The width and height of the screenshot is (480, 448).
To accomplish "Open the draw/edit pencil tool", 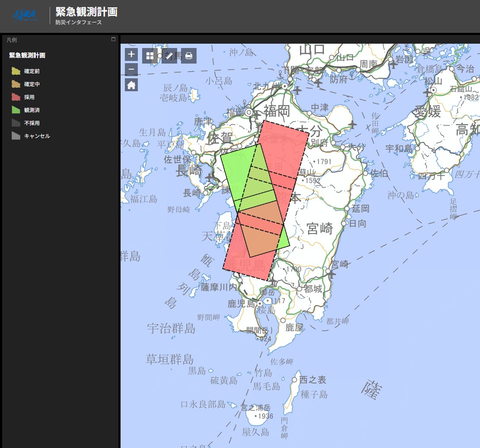I will click(169, 56).
